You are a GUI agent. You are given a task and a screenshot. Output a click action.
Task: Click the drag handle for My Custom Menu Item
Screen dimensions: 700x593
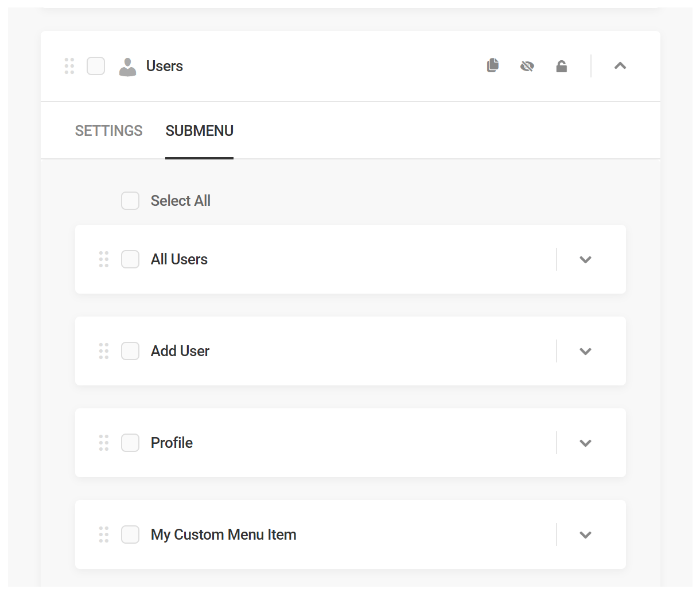click(104, 535)
